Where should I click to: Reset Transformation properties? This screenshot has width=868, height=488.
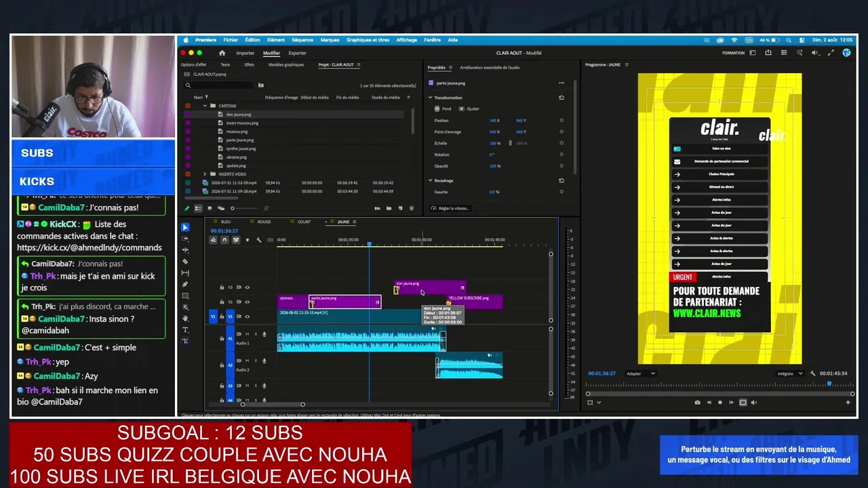[561, 98]
